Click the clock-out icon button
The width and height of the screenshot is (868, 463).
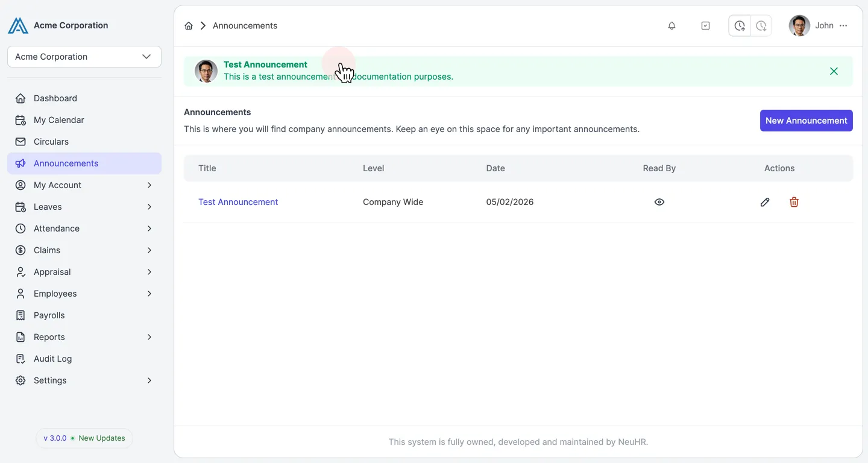(x=761, y=25)
